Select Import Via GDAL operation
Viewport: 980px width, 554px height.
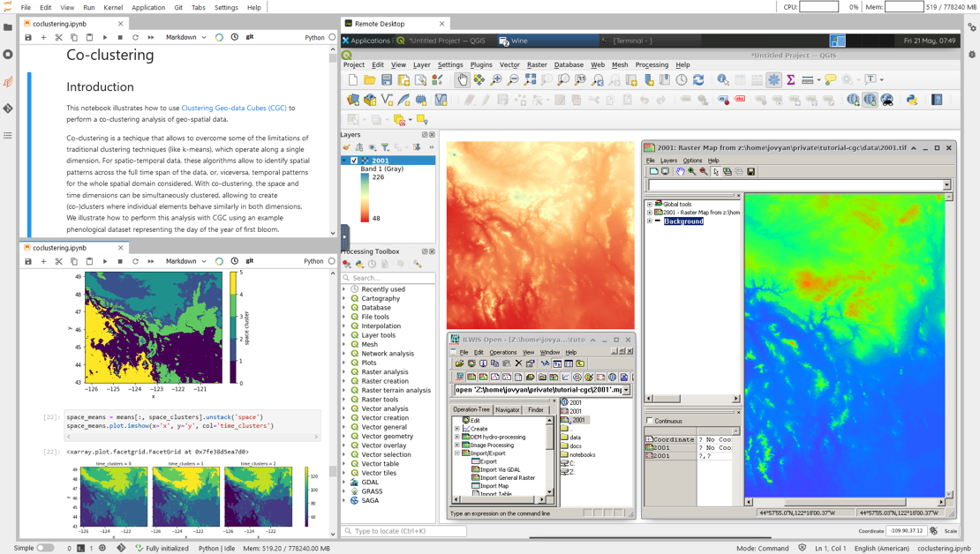500,469
